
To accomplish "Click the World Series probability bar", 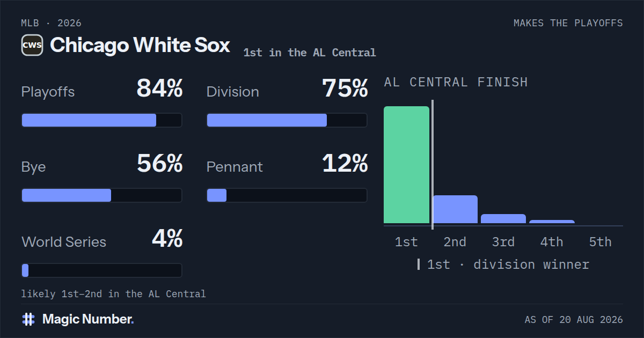I will 101,270.
